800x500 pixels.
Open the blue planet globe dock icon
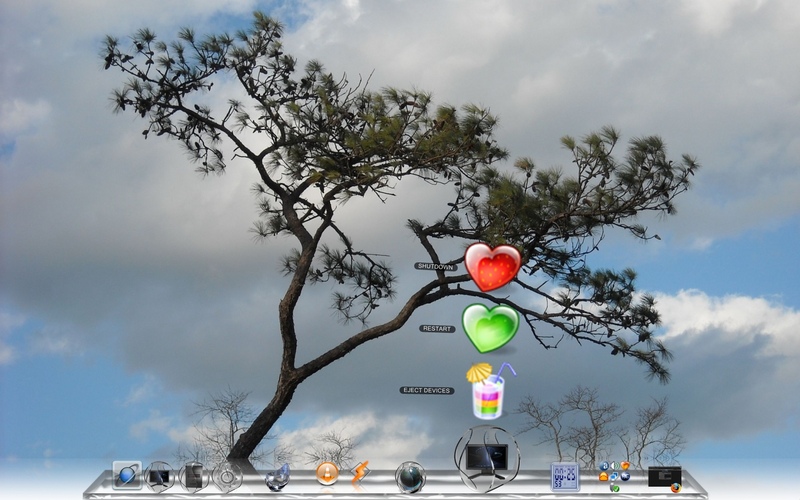(x=127, y=476)
